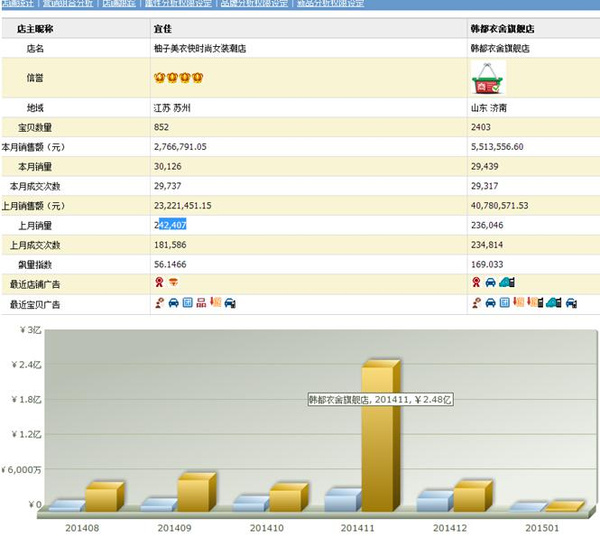Click the index value 169.033

click(487, 264)
